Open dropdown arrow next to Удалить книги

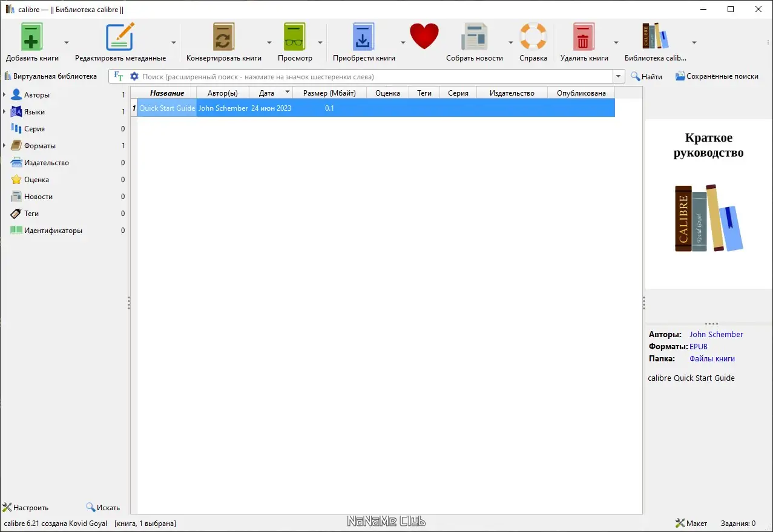(x=616, y=42)
